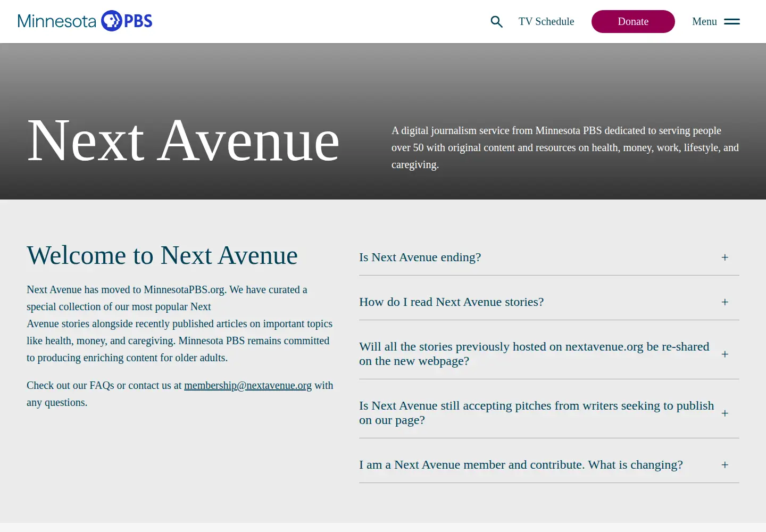
Task: Click 'Welcome to Next Avenue' heading
Action: pos(162,255)
